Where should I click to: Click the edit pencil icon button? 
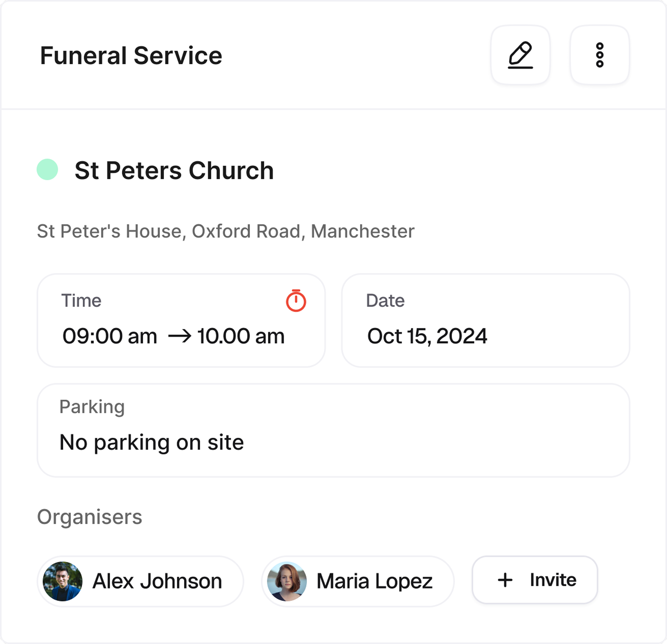pyautogui.click(x=520, y=55)
